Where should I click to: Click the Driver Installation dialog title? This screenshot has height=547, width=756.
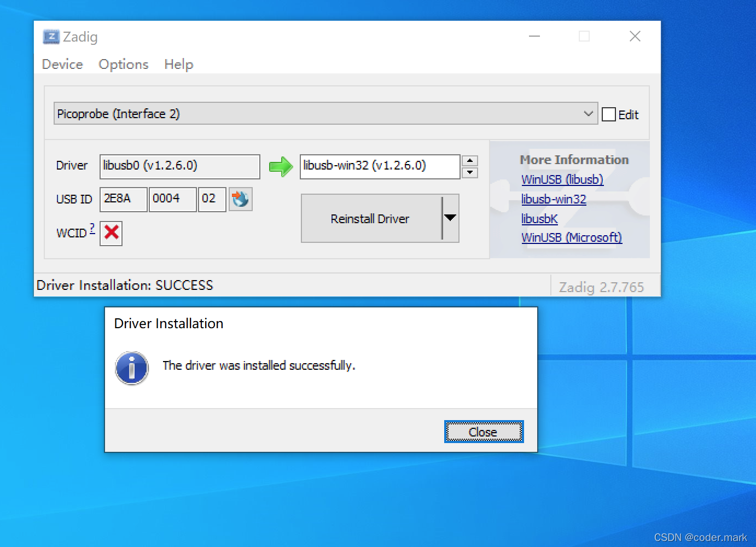pyautogui.click(x=168, y=323)
